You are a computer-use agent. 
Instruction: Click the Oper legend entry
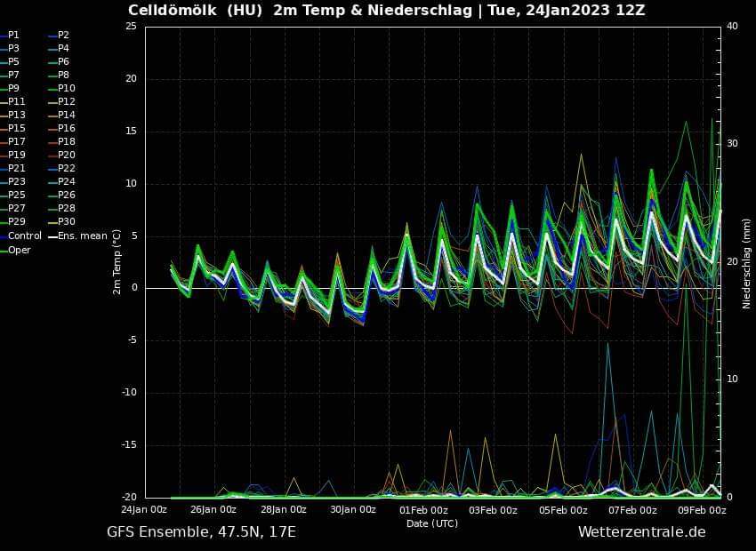[x=19, y=250]
